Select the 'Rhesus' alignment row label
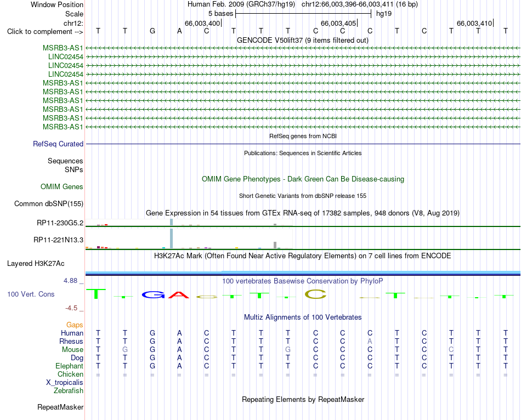Image resolution: width=521 pixels, height=420 pixels. [71, 341]
